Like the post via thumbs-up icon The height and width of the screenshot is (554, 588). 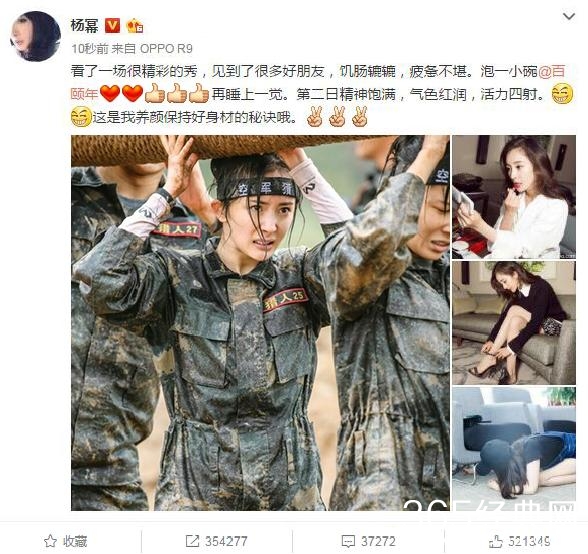tap(496, 541)
